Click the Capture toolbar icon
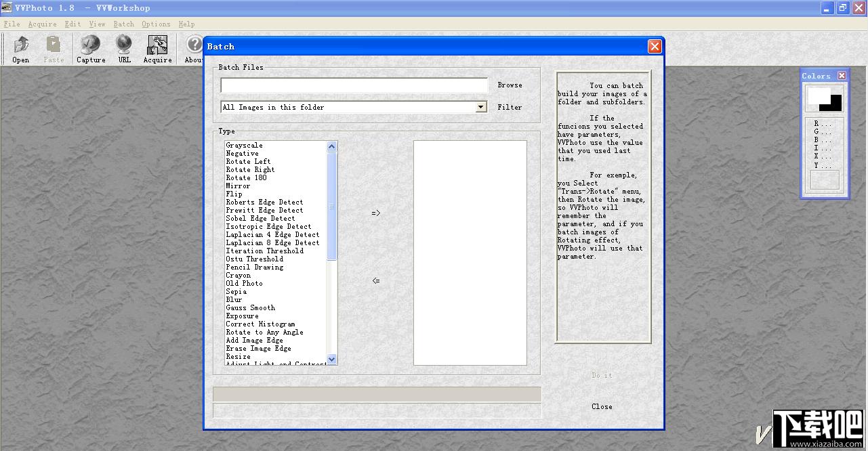The width and height of the screenshot is (868, 451). click(x=90, y=45)
